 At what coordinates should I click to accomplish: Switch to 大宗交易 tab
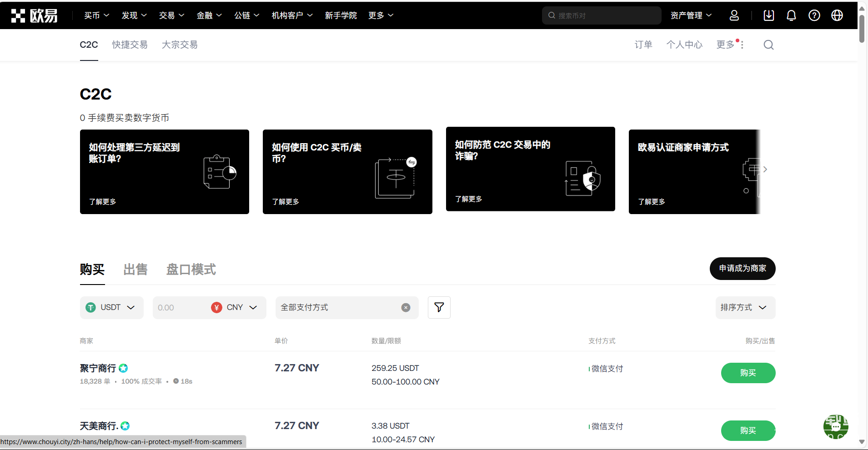(x=180, y=45)
